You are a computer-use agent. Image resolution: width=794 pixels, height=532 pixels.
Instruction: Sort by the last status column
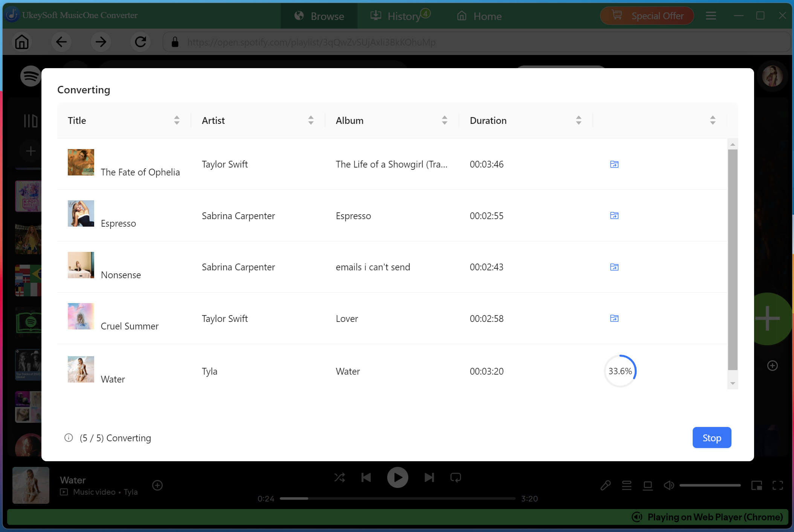(x=713, y=120)
